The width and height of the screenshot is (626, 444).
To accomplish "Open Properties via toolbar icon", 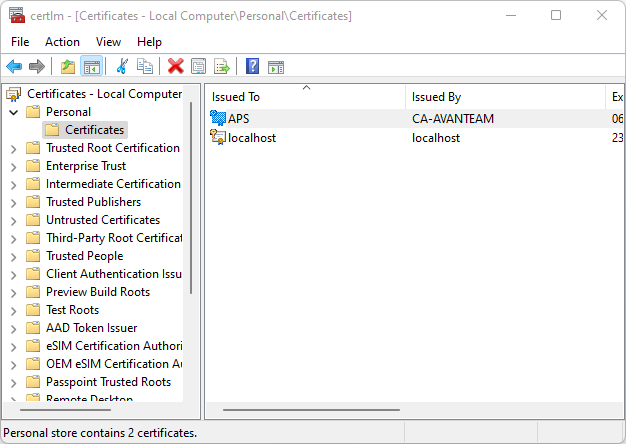I will click(x=198, y=67).
